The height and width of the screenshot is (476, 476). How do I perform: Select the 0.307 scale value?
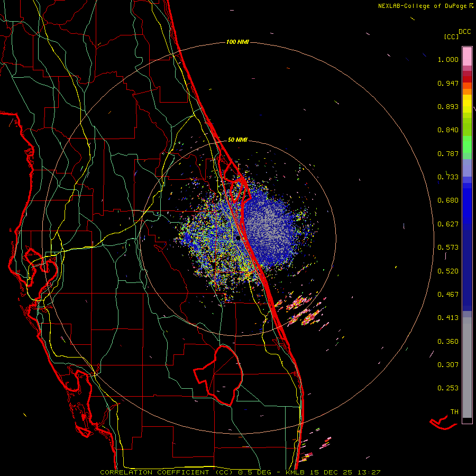click(x=448, y=364)
